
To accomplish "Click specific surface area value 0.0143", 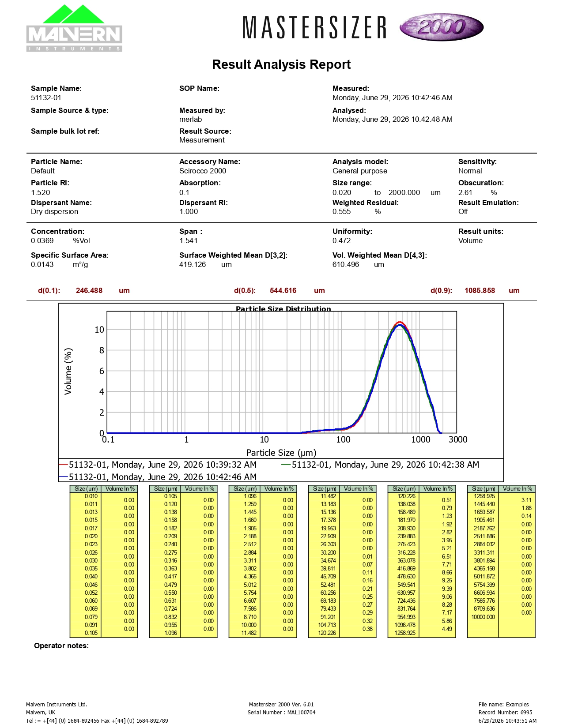I will coord(42,264).
